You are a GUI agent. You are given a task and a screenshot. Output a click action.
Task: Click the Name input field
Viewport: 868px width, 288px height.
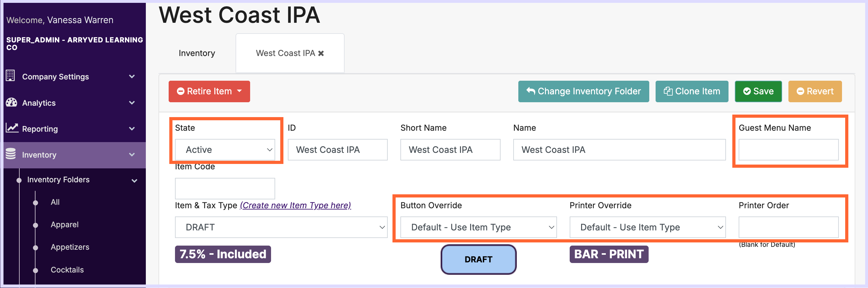[619, 150]
